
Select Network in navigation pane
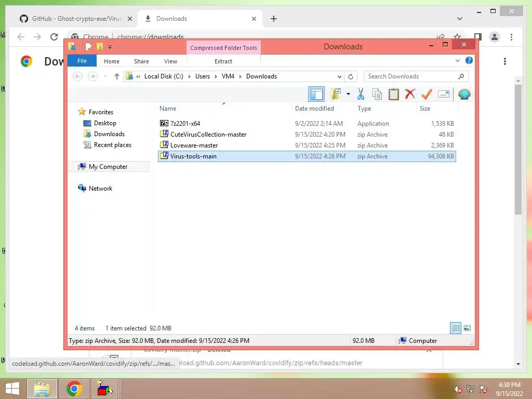click(x=100, y=188)
